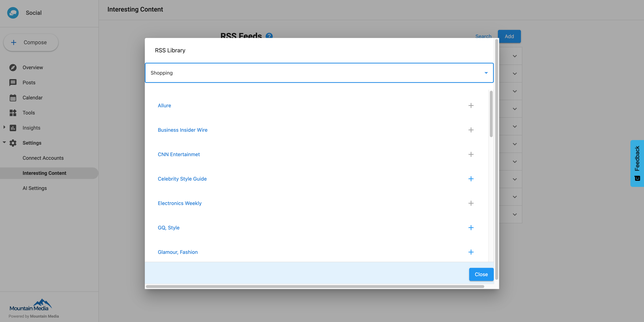Open the Calendar icon in sidebar
Screen dimensions: 644x322
click(13, 98)
